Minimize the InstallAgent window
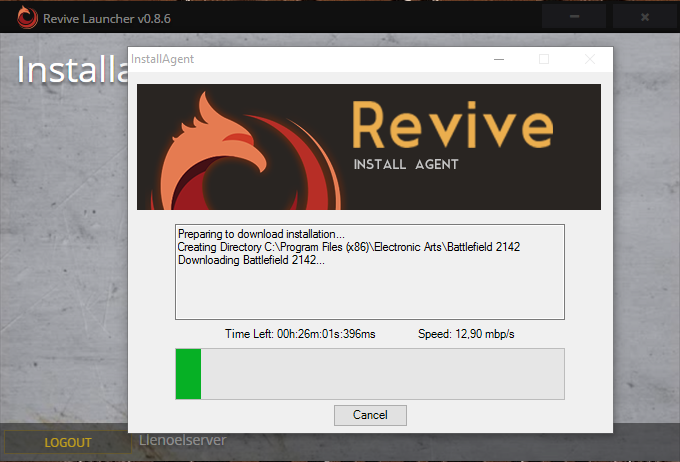Screen dimensions: 680x462 pos(499,59)
